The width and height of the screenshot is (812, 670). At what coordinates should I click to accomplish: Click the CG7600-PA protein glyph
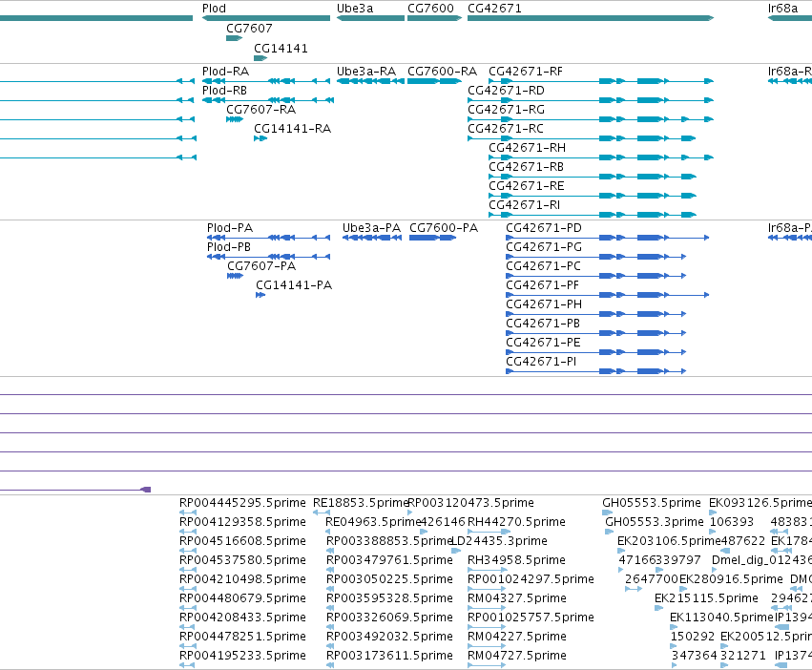(433, 238)
